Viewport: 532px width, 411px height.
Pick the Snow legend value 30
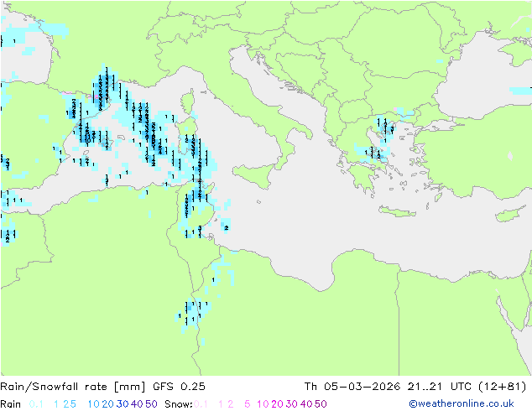click(x=292, y=404)
